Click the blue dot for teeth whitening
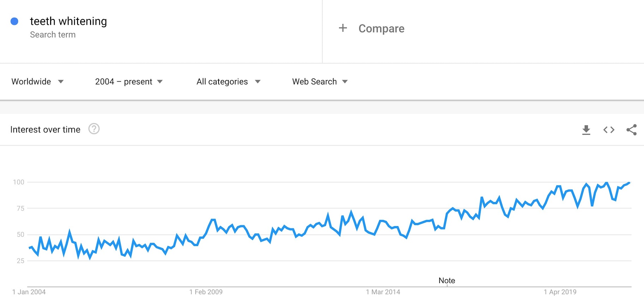Image resolution: width=644 pixels, height=307 pixels. coord(14,22)
